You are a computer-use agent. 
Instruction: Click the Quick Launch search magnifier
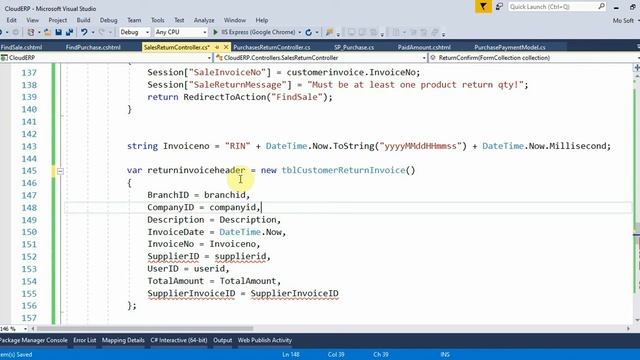click(x=601, y=7)
